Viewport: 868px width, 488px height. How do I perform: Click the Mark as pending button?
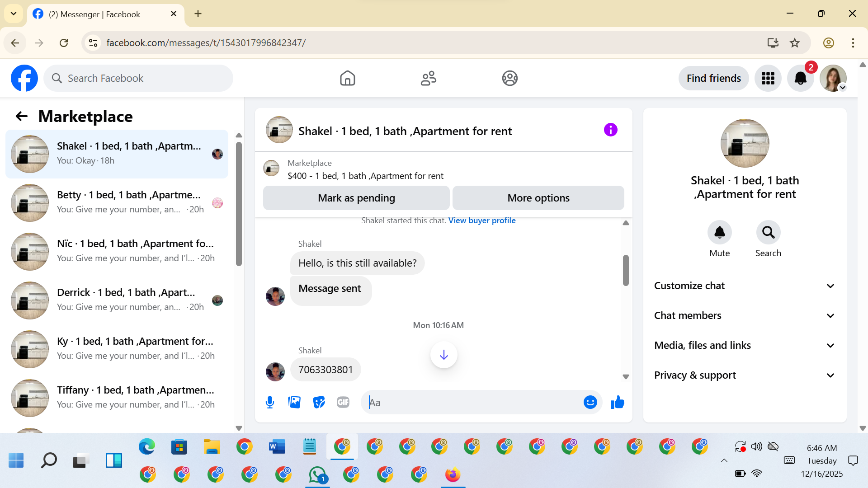point(356,198)
